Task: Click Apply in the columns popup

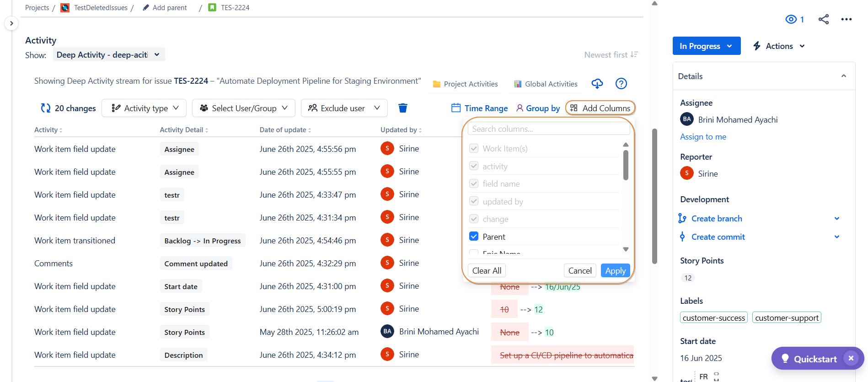Action: point(615,271)
